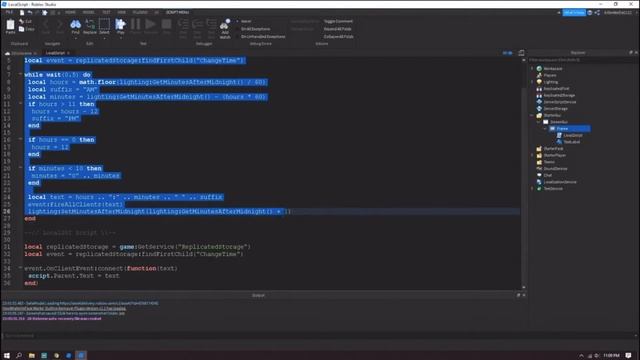Image resolution: width=640 pixels, height=360 pixels.
Task: Switch to the TEST ribbon tab
Action: pos(106,13)
